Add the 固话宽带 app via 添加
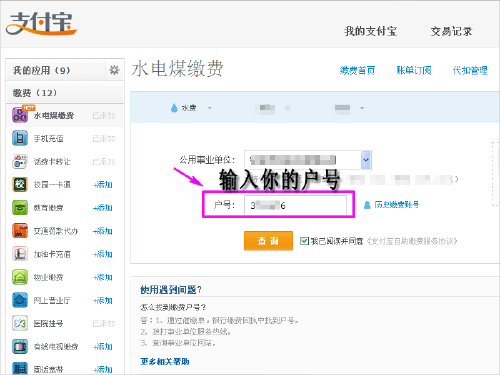Screen dimensions: 500x375 pyautogui.click(x=103, y=369)
